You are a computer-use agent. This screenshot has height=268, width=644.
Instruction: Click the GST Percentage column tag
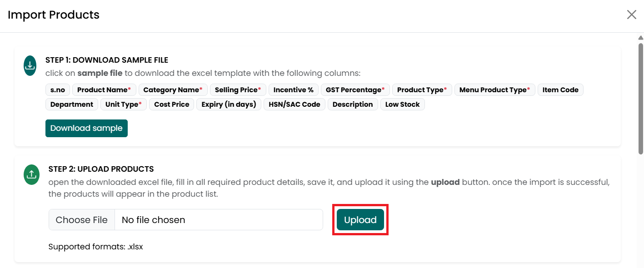point(355,90)
